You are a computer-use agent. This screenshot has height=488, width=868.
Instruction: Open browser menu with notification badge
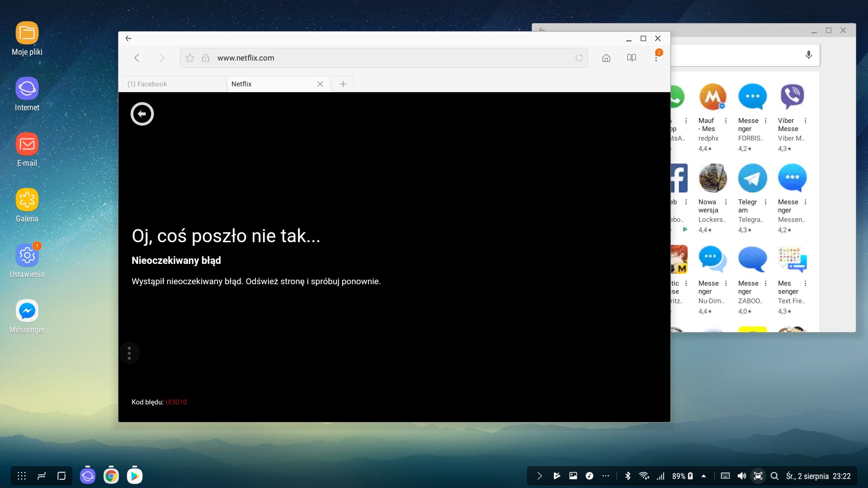[656, 57]
